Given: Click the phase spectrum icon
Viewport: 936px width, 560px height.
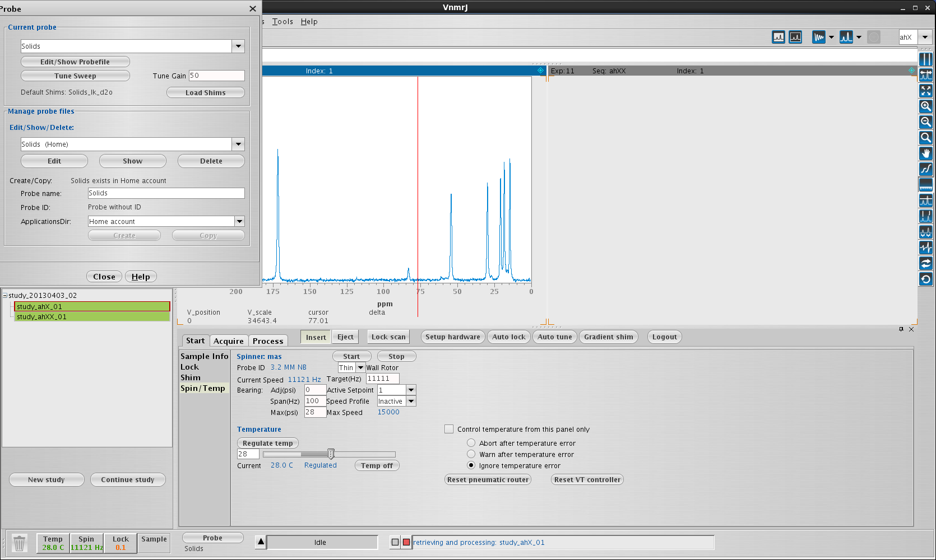Looking at the screenshot, I should 925,248.
